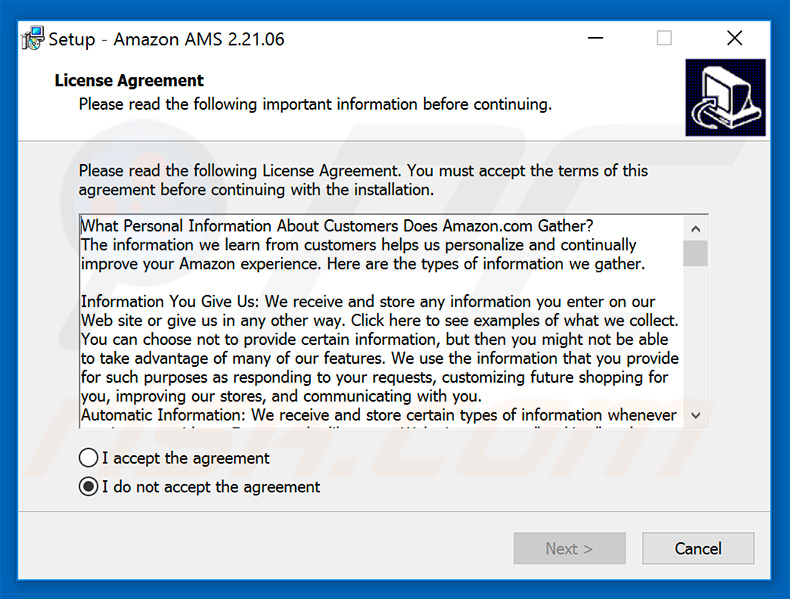Close the Amazon AMS setup dialog
The height and width of the screenshot is (599, 790).
734,38
